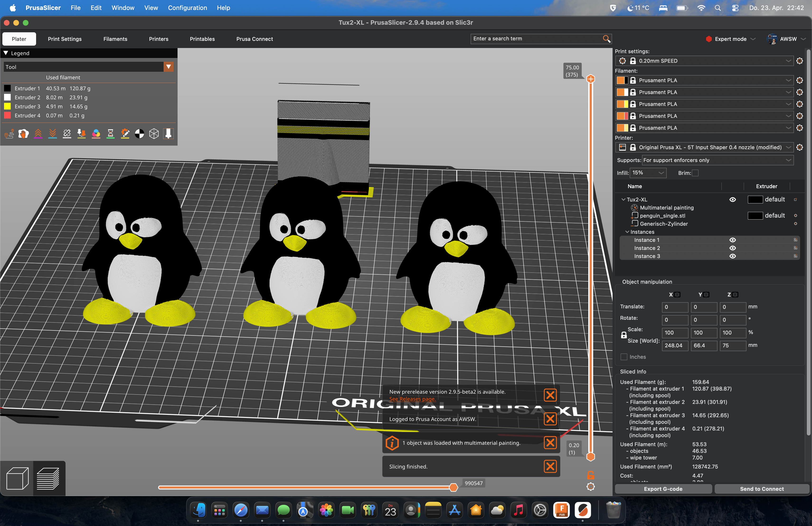Click Send to Connect button
The image size is (812, 526).
pyautogui.click(x=761, y=489)
